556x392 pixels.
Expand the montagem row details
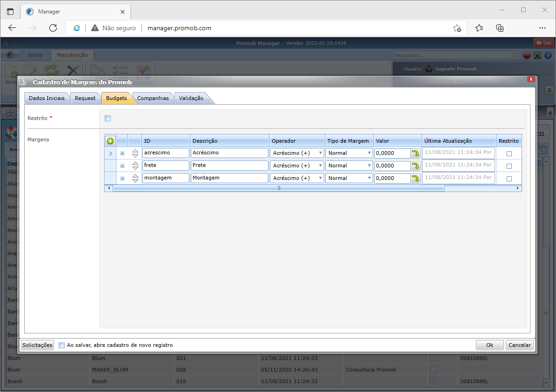pos(122,178)
